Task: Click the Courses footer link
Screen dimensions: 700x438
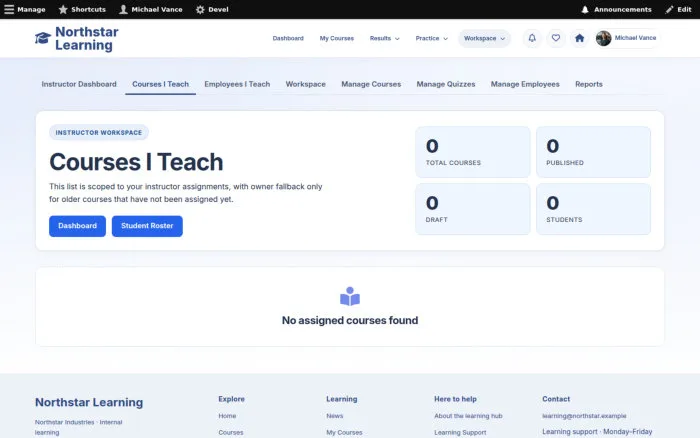Action: 231,432
